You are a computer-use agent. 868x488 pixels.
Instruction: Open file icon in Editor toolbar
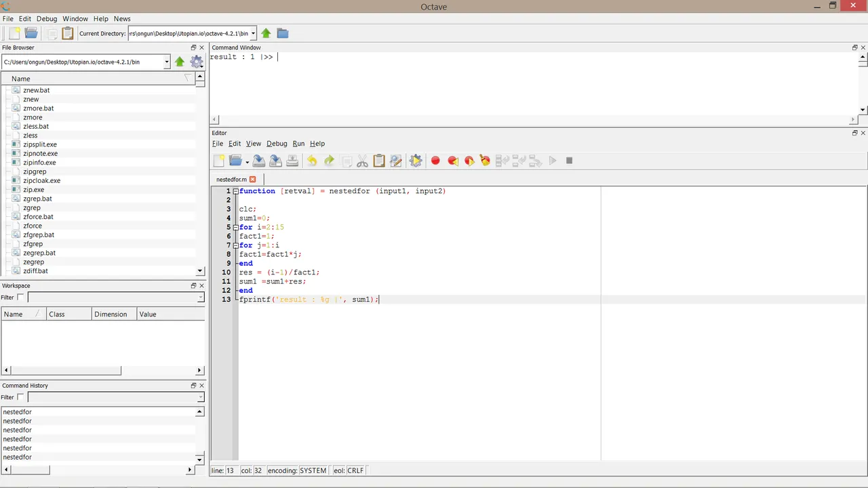(x=235, y=161)
